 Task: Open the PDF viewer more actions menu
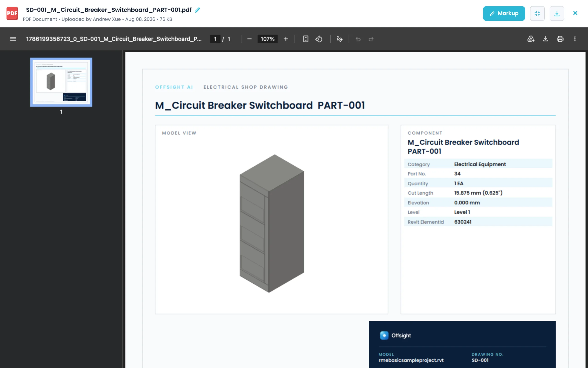coord(575,39)
